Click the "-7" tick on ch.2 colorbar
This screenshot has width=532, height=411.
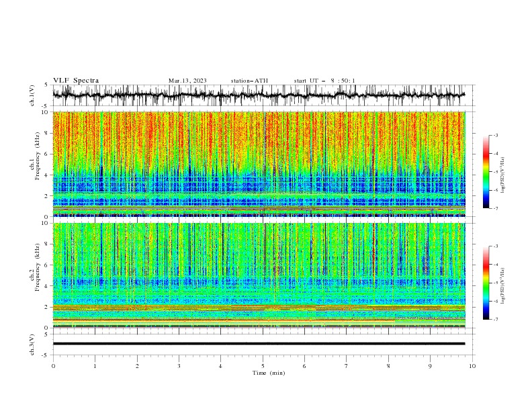495,320
